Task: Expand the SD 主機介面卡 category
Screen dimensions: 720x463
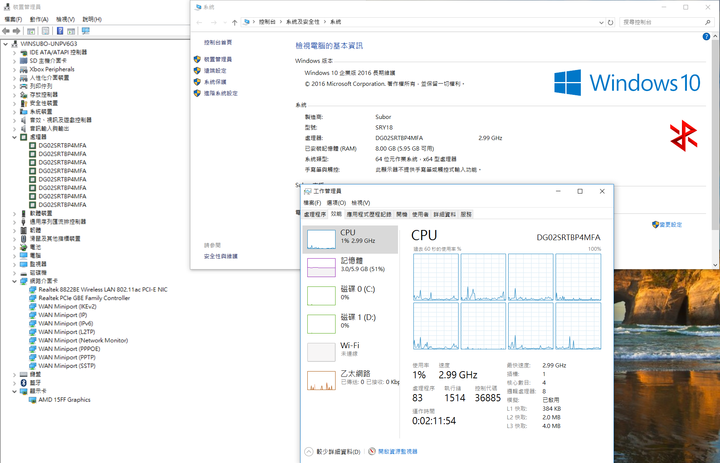Action: pyautogui.click(x=15, y=61)
